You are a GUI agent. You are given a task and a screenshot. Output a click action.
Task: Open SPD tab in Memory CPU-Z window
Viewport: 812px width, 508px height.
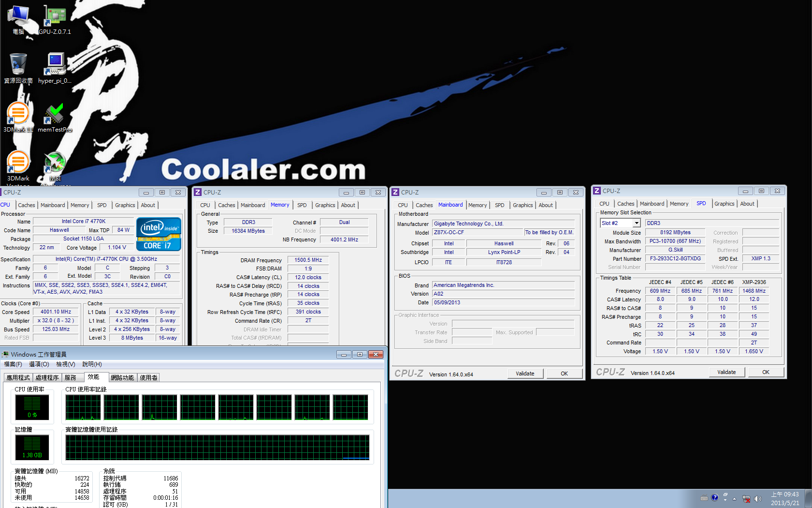[302, 205]
